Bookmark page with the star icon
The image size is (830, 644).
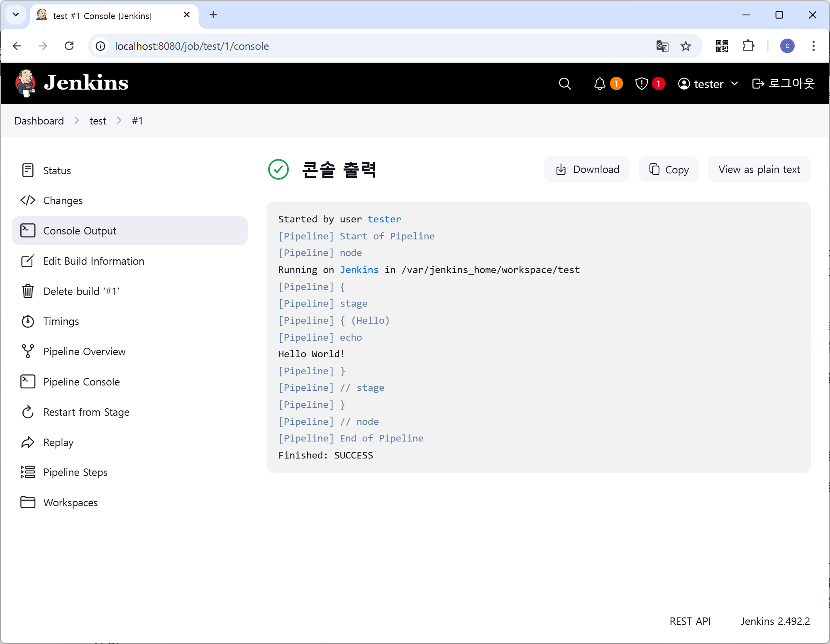click(x=686, y=46)
